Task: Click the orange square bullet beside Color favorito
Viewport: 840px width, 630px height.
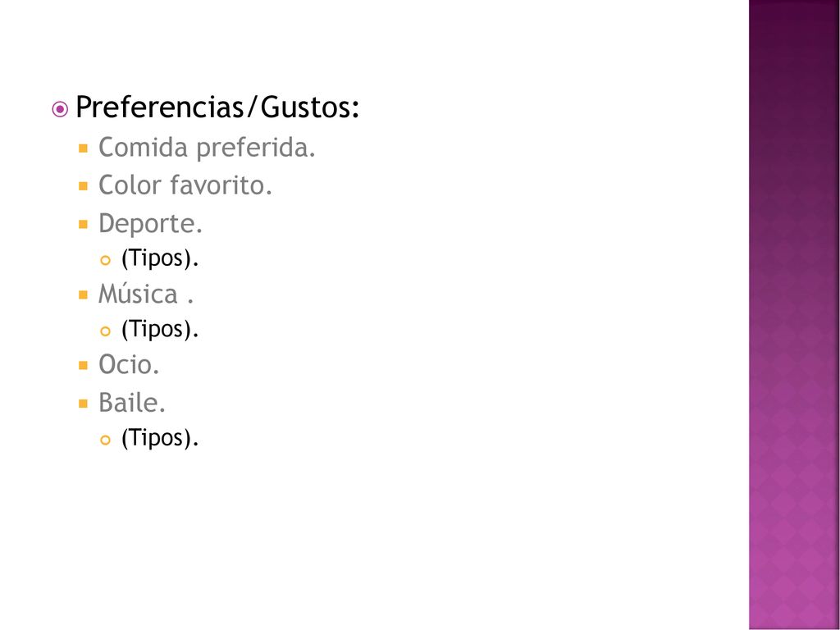Action: coord(83,186)
